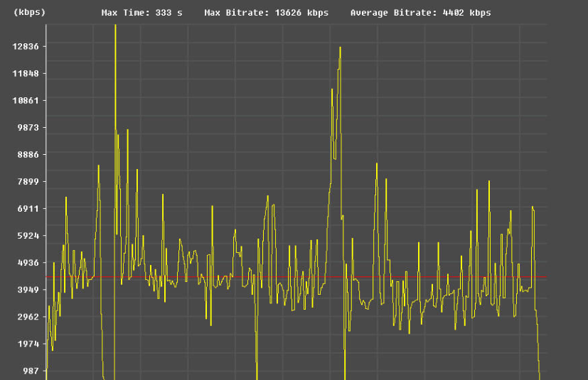Click the 1974 y-axis label
588x380 pixels.
pyautogui.click(x=28, y=344)
